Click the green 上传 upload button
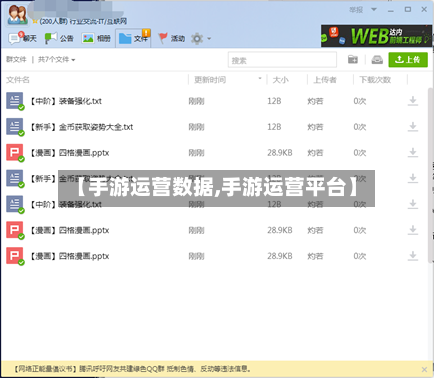This screenshot has height=378, width=434. pyautogui.click(x=408, y=60)
